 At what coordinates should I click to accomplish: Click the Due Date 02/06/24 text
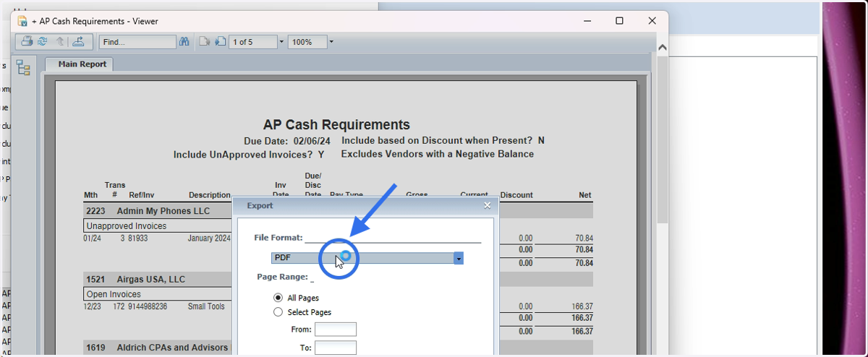(x=287, y=140)
